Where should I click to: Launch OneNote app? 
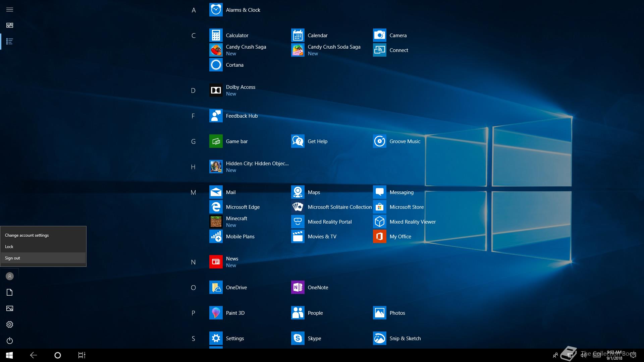pyautogui.click(x=298, y=288)
